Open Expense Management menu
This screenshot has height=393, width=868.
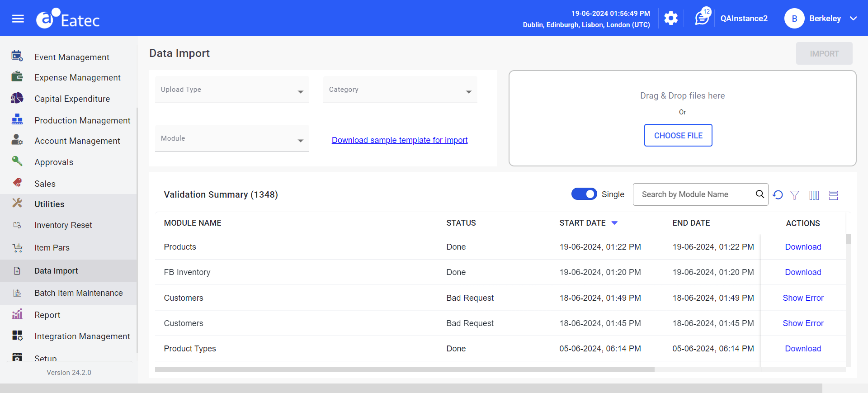77,77
